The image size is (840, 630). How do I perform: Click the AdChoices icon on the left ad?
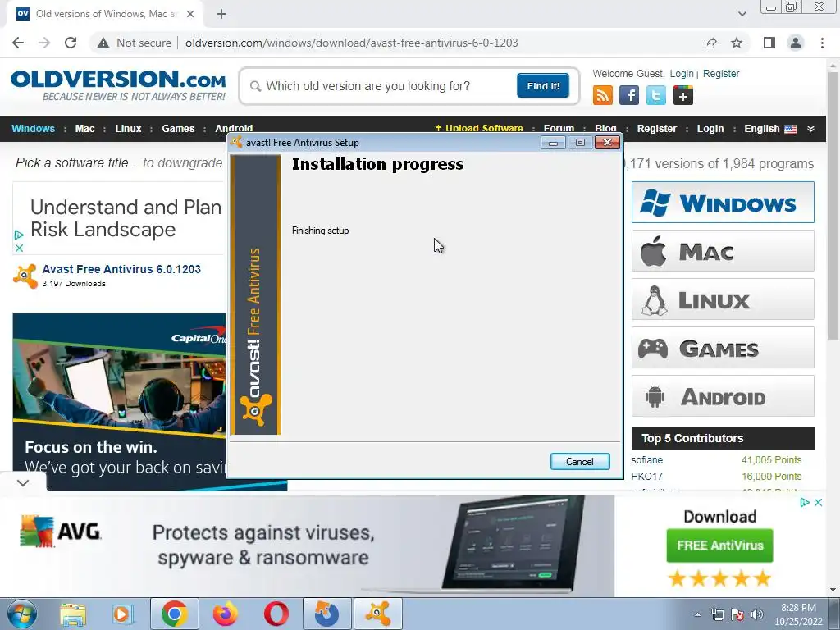[x=19, y=235]
